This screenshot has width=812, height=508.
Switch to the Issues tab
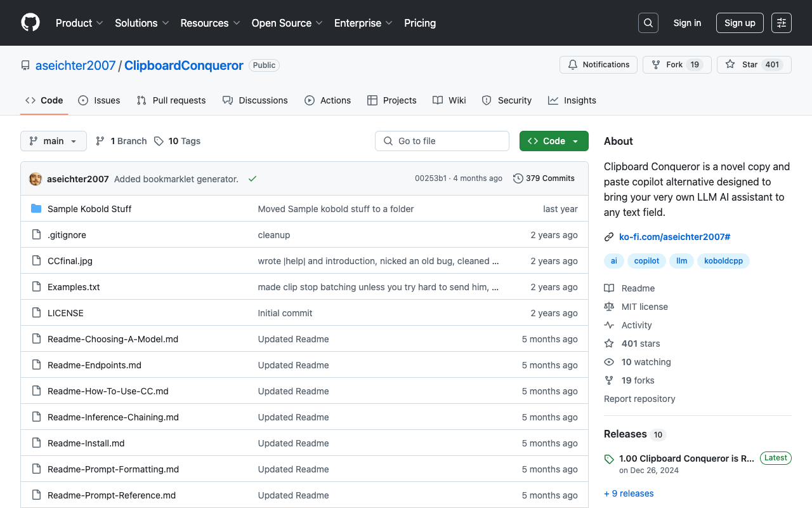(x=99, y=100)
